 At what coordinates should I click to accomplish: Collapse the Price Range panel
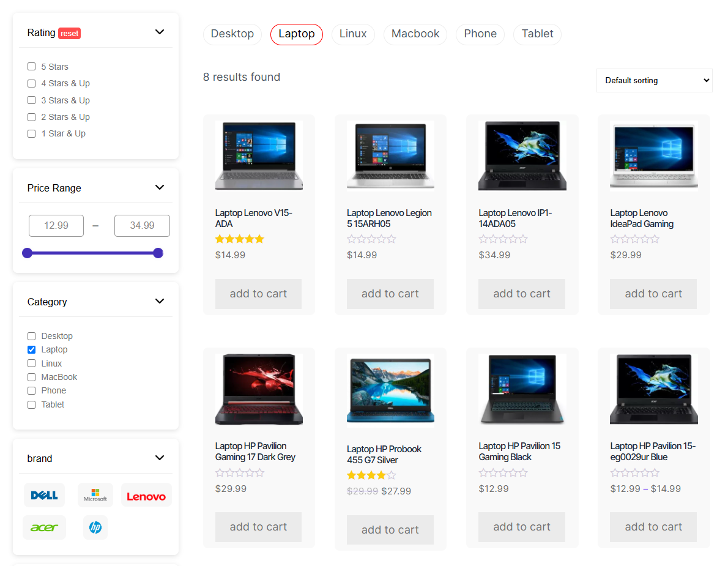(x=160, y=188)
